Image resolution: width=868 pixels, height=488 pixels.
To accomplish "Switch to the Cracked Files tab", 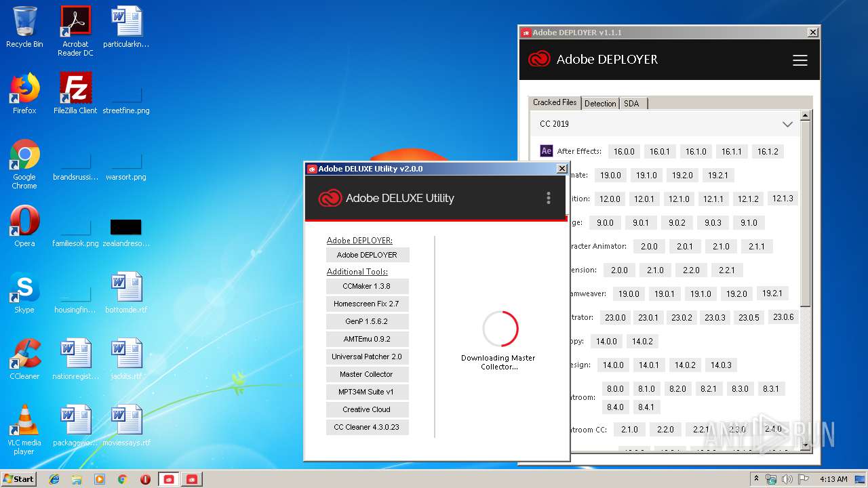I will tap(555, 102).
